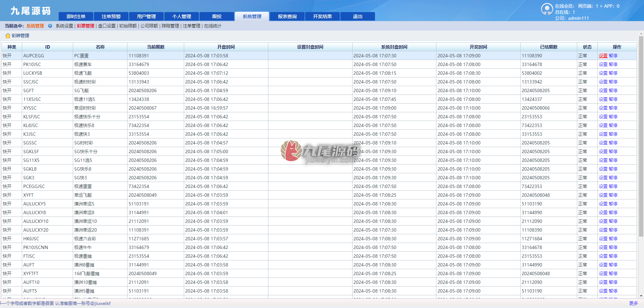Open the 盘口设置 submenu link
Viewport: 644px width, 308px height.
pyautogui.click(x=107, y=26)
